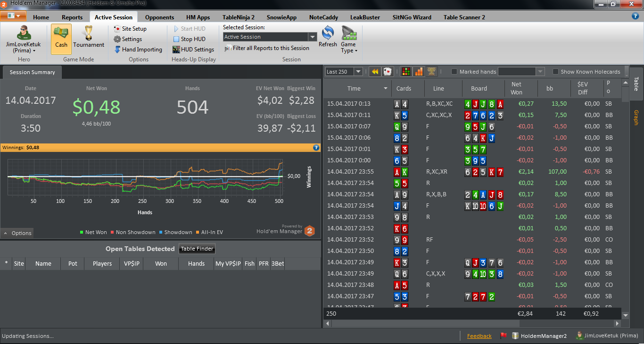This screenshot has height=344, width=644.
Task: Open the SnowieApp tab
Action: coord(281,17)
